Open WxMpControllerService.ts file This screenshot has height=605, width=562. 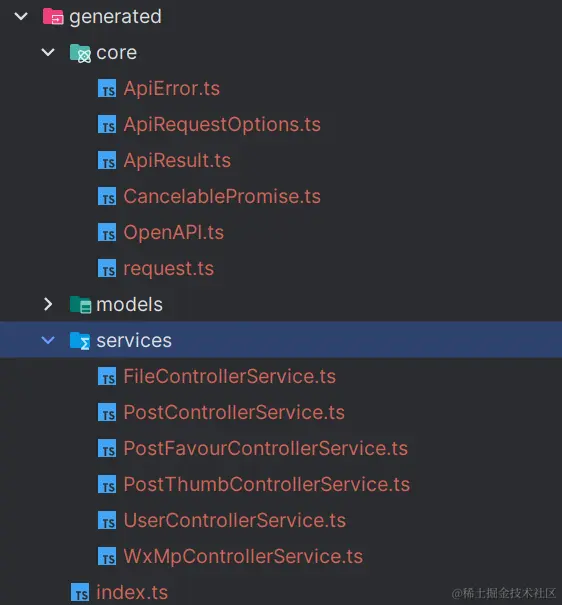point(243,556)
